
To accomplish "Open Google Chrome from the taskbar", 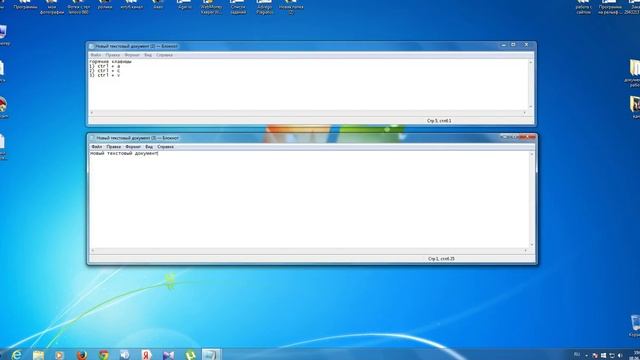I will click(x=104, y=355).
